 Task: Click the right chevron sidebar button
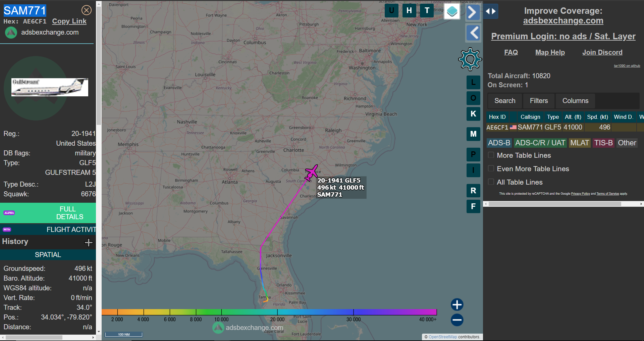(x=473, y=12)
